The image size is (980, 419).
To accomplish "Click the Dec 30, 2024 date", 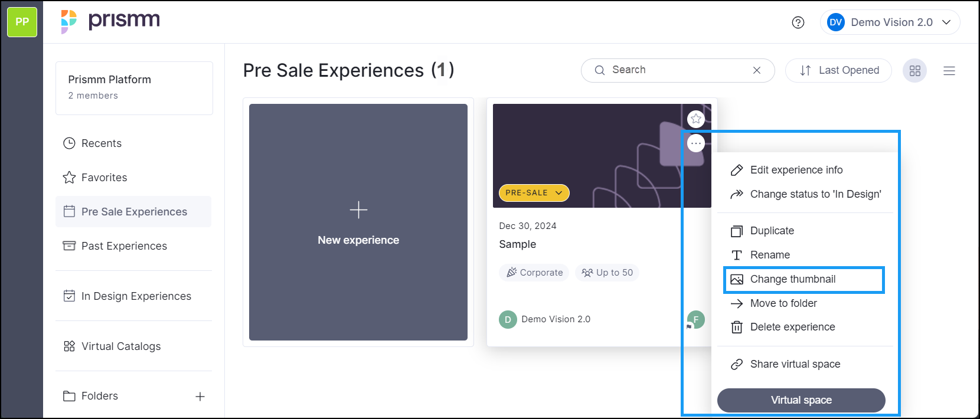I will [528, 226].
